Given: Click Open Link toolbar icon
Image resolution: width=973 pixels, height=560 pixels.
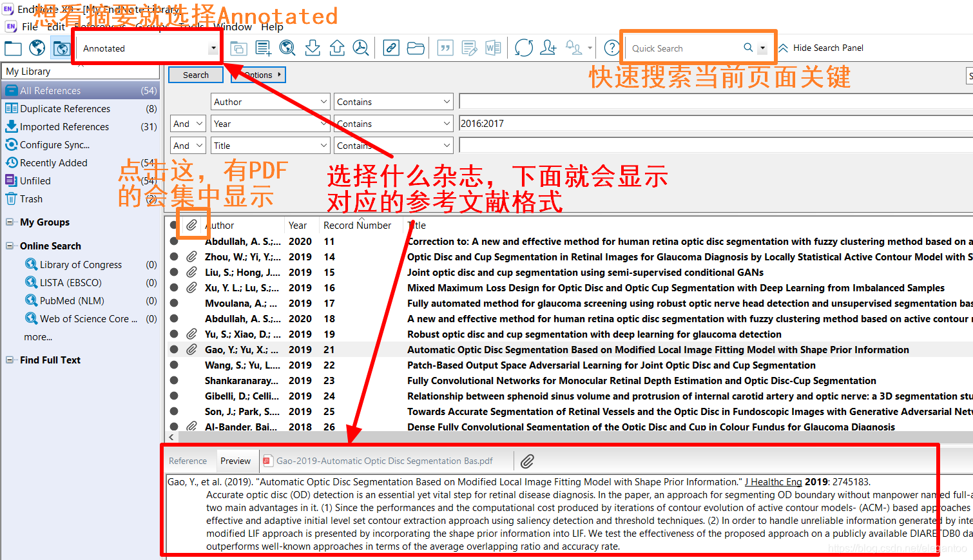Looking at the screenshot, I should [391, 48].
